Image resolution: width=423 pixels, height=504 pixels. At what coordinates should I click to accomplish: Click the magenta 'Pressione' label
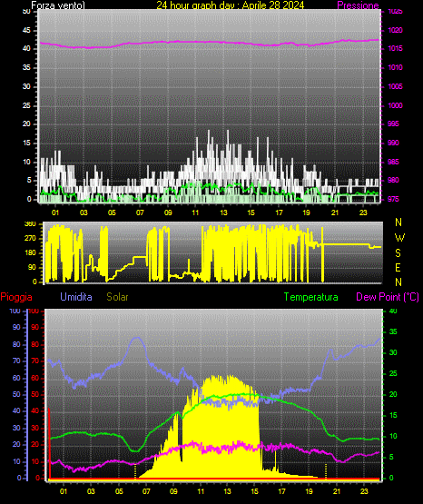coord(358,5)
